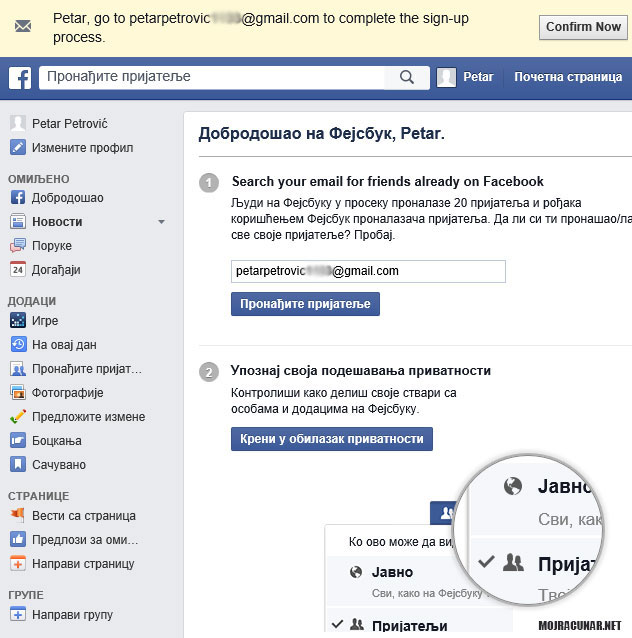Image resolution: width=632 pixels, height=638 pixels.
Task: Open Игре in sidebar
Action: [x=45, y=321]
